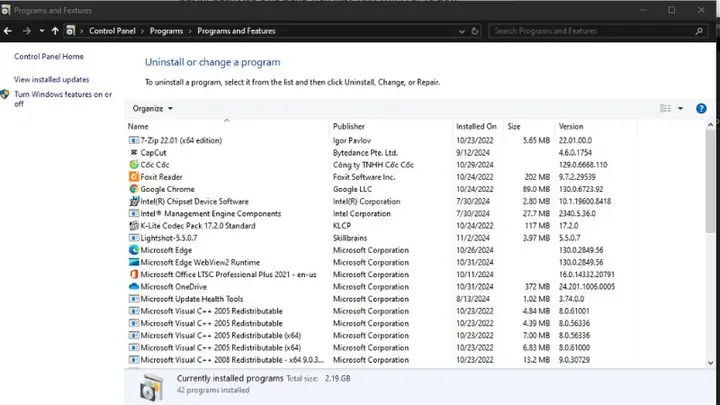Open the Organize dropdown menu
This screenshot has height=405, width=720.
(152, 108)
